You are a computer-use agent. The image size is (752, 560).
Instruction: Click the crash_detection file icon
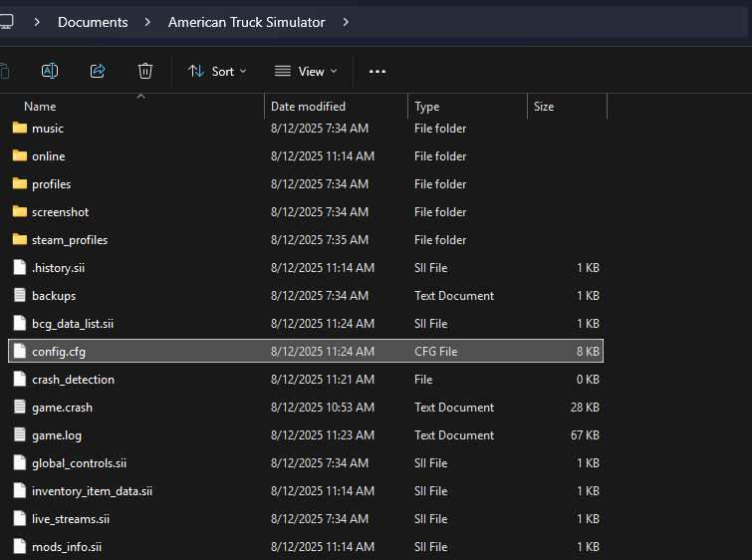(20, 379)
